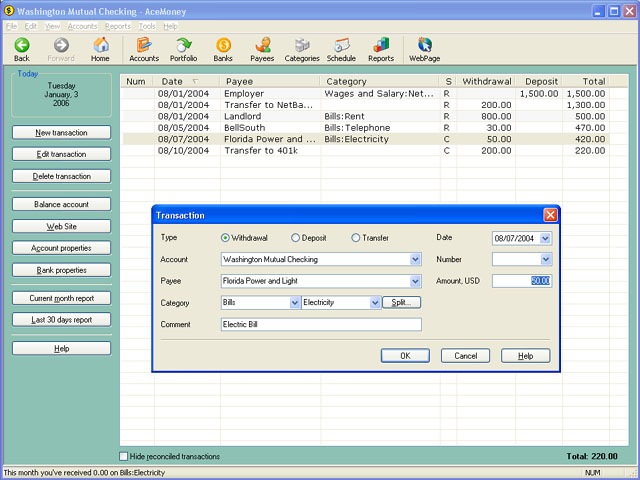The height and width of the screenshot is (480, 640).
Task: Select the Employer transaction row
Action: 365,93
